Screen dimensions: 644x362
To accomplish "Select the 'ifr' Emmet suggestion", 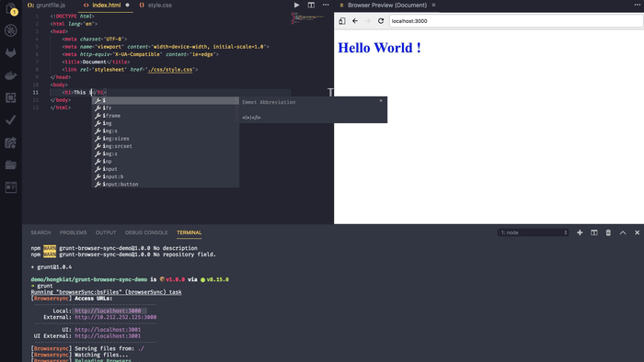I will (x=165, y=108).
